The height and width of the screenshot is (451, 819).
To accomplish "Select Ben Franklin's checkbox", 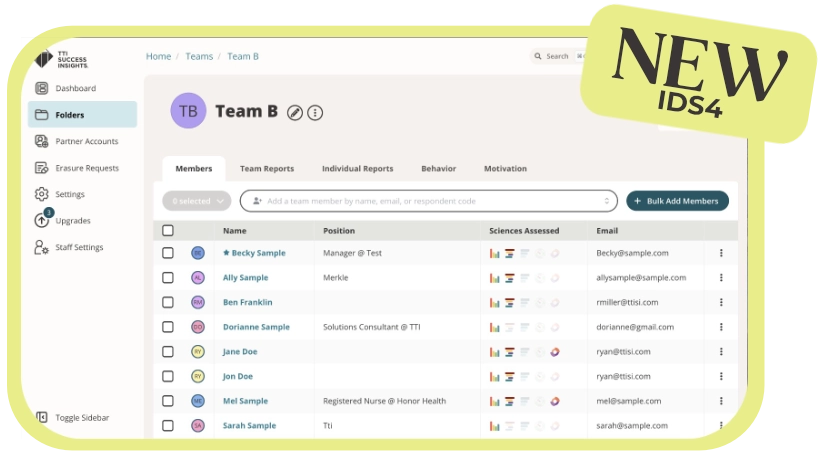I will pyautogui.click(x=168, y=302).
